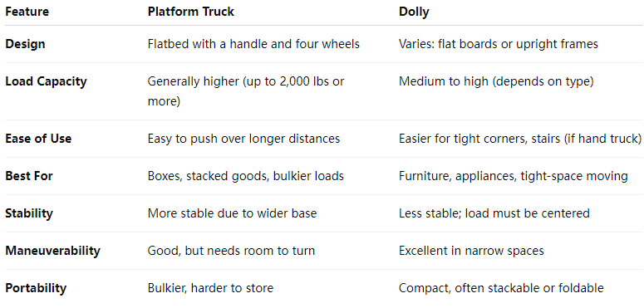Select 'Varies: flat boards or upright frames' cell
Viewport: 644px width, 308px height.
499,44
